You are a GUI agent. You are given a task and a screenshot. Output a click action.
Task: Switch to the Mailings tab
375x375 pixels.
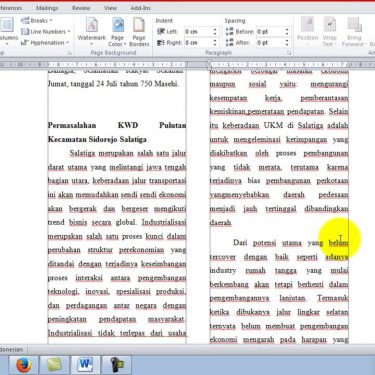[47, 8]
